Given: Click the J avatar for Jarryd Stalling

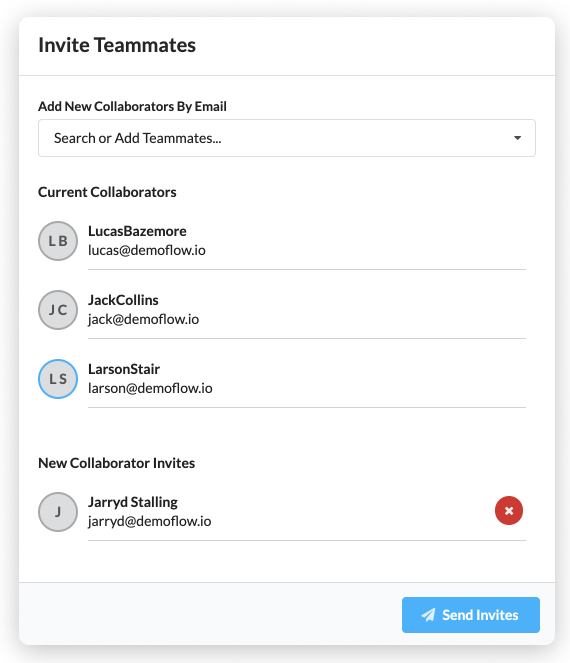Looking at the screenshot, I should pyautogui.click(x=58, y=512).
